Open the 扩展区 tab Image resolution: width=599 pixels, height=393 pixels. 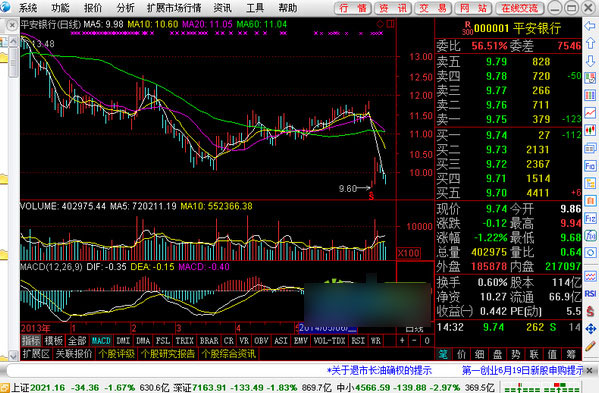36,354
